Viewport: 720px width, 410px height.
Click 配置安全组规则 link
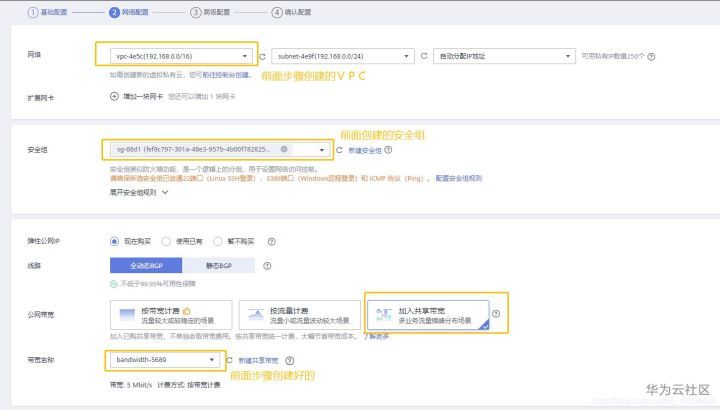(458, 178)
